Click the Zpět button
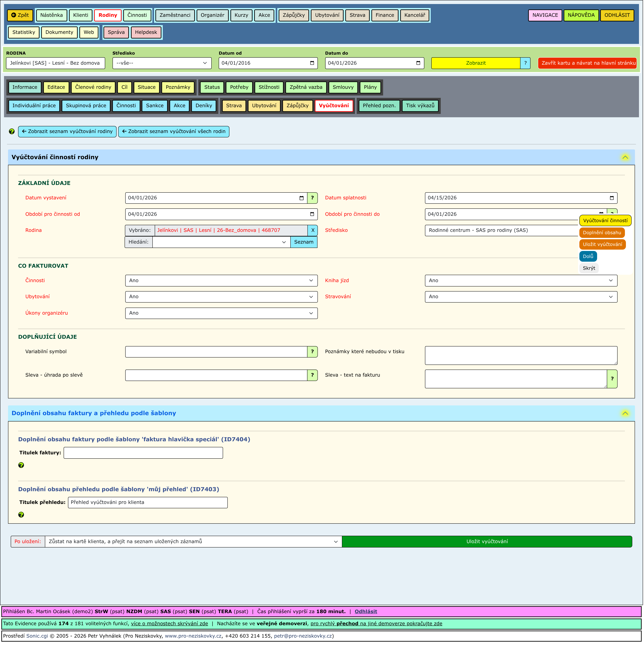The height and width of the screenshot is (650, 644). point(20,15)
